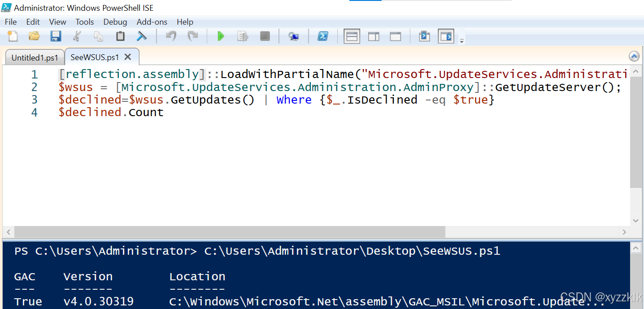Switch to Untitled1.ps1 tab
This screenshot has width=644, height=309.
[x=35, y=57]
